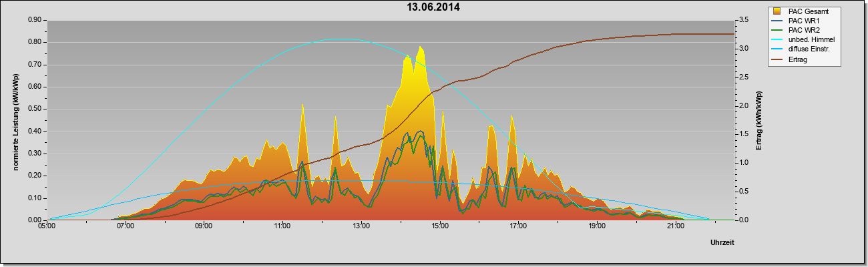868x267 pixels.
Task: Click the Ertrag (kWh/kWp) right axis title
Action: (x=758, y=121)
